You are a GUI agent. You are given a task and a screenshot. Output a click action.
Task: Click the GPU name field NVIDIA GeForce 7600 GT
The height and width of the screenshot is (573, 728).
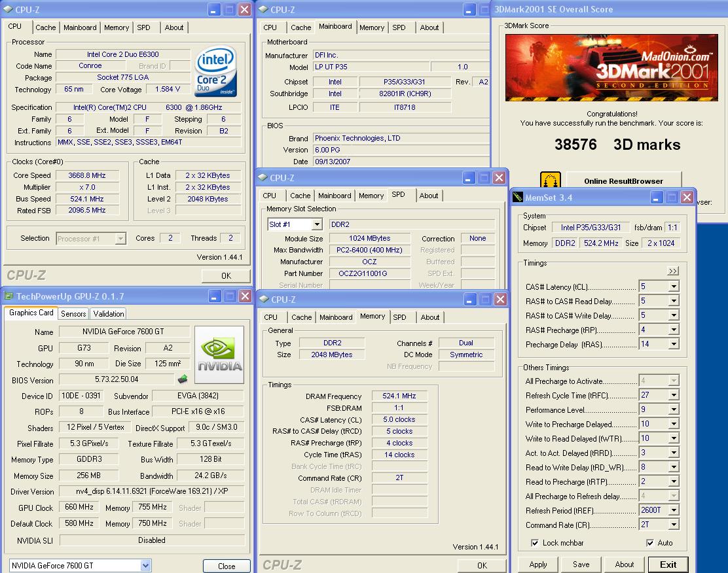pyautogui.click(x=123, y=332)
